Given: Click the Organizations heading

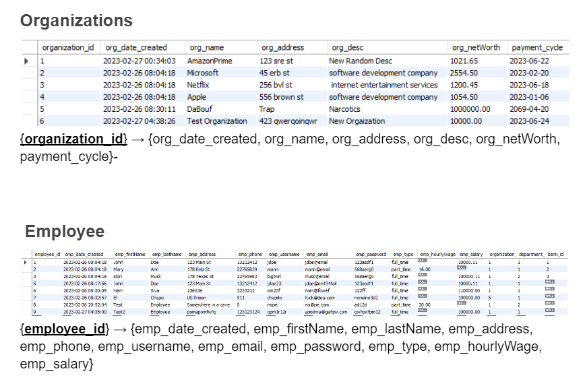Looking at the screenshot, I should pyautogui.click(x=77, y=21).
